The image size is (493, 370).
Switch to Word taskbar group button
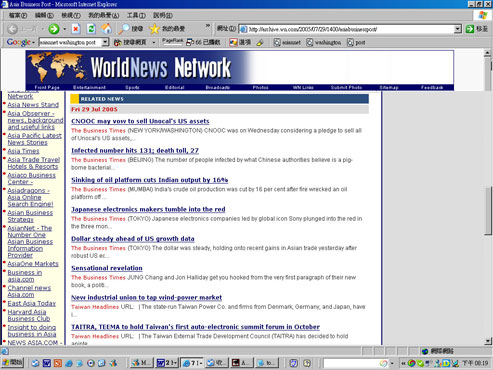click(167, 363)
